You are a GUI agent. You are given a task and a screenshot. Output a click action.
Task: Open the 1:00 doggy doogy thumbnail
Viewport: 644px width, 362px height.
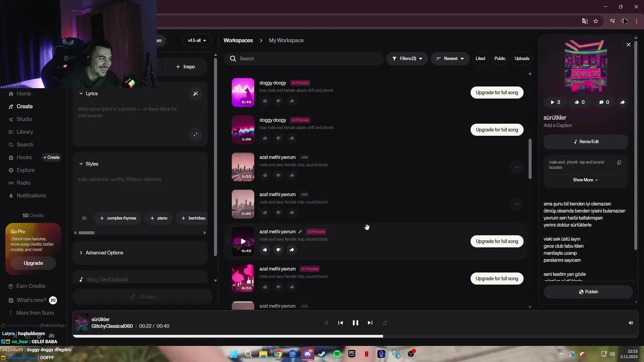(243, 130)
